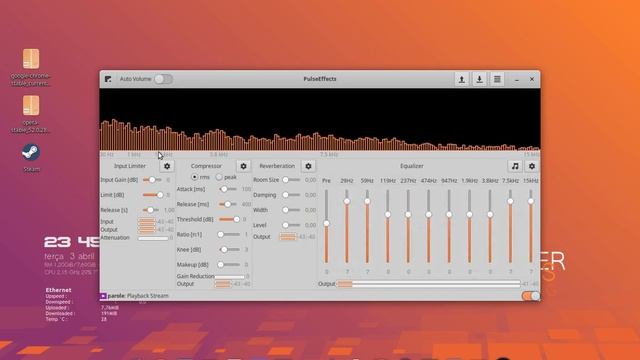Image resolution: width=640 pixels, height=360 pixels.
Task: Adjust the Room Size slider
Action: click(x=292, y=180)
